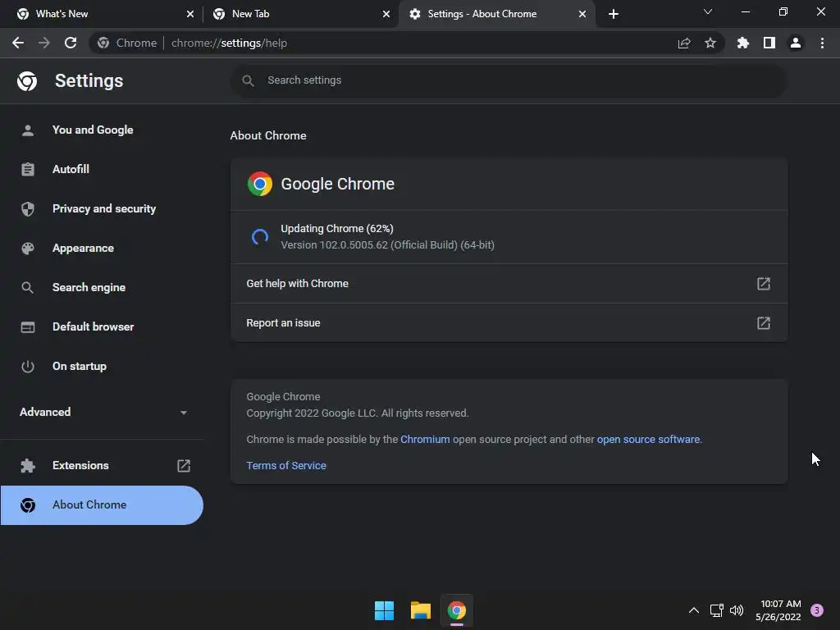
Task: Click external-link icon for Get help with Chrome
Action: 764,283
